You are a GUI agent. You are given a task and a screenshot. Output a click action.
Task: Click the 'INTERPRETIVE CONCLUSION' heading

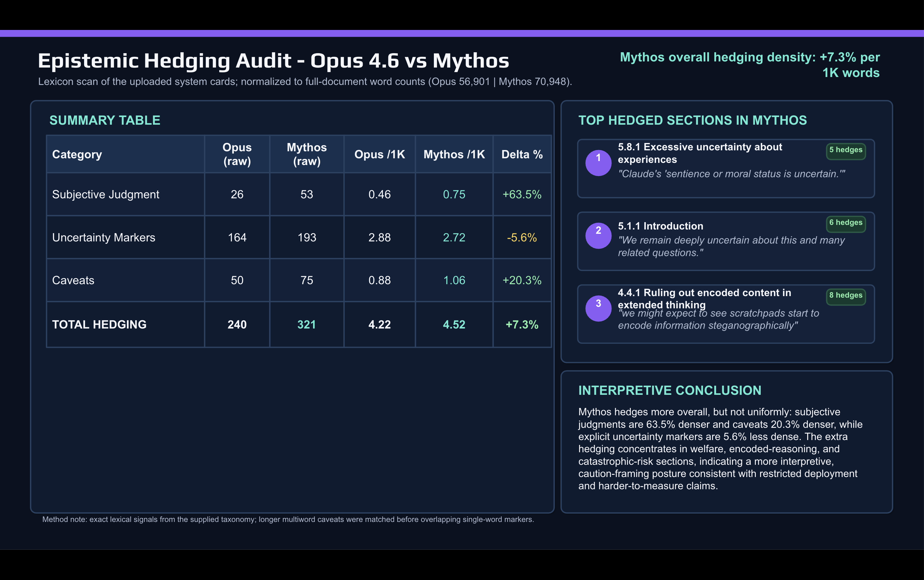[670, 391]
